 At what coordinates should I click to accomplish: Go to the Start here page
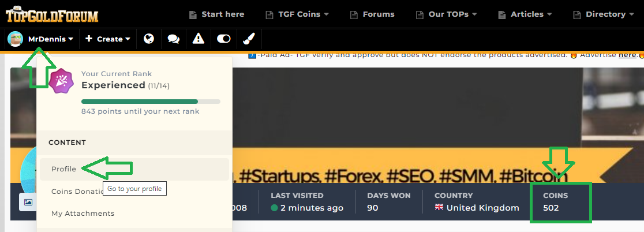point(216,14)
